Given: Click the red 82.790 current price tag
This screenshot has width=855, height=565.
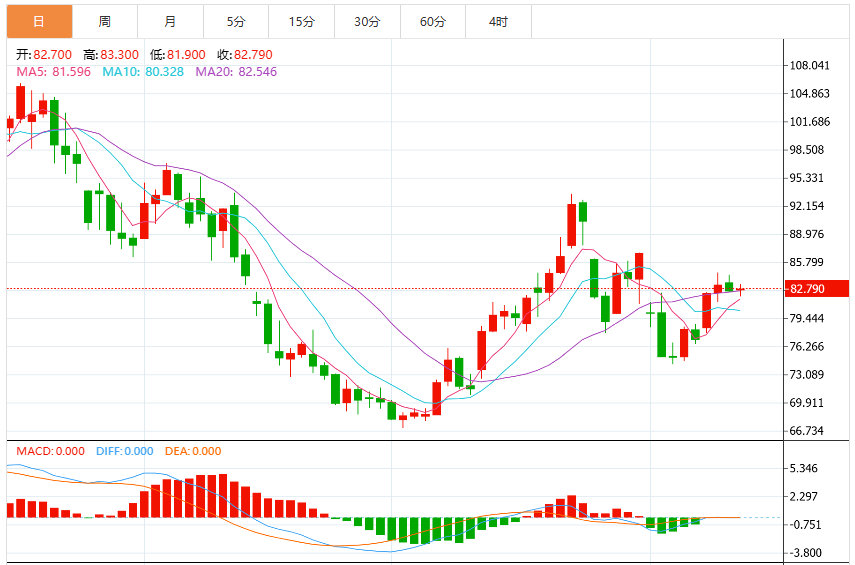Looking at the screenshot, I should (816, 288).
